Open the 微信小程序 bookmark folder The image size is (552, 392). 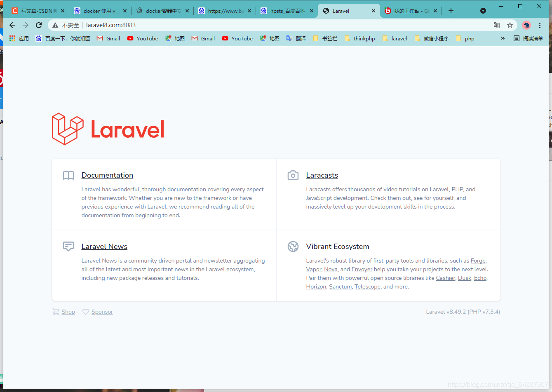[431, 38]
